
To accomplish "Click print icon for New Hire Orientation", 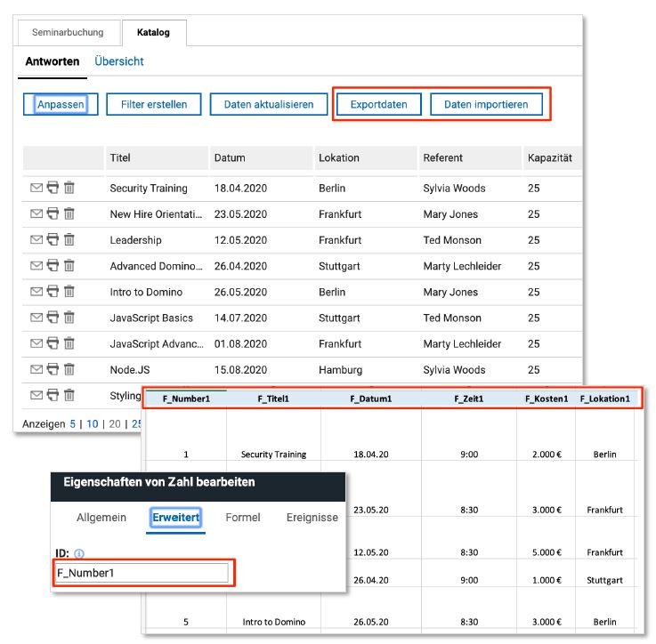I will [53, 213].
